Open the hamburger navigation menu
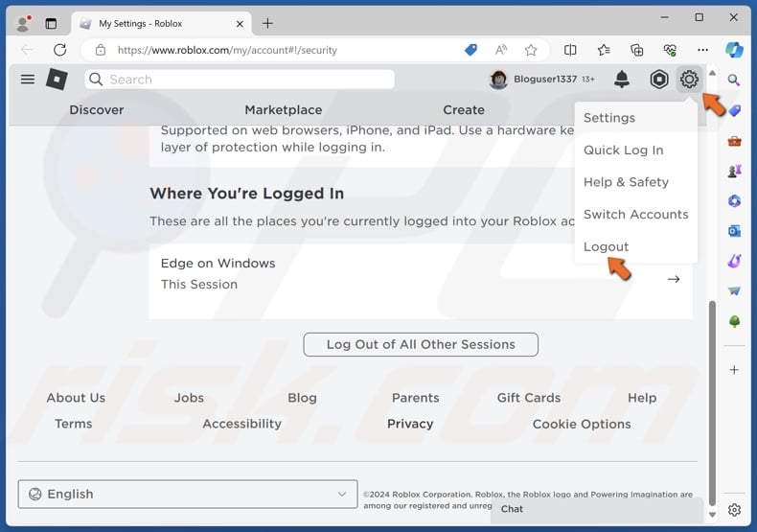 [28, 80]
